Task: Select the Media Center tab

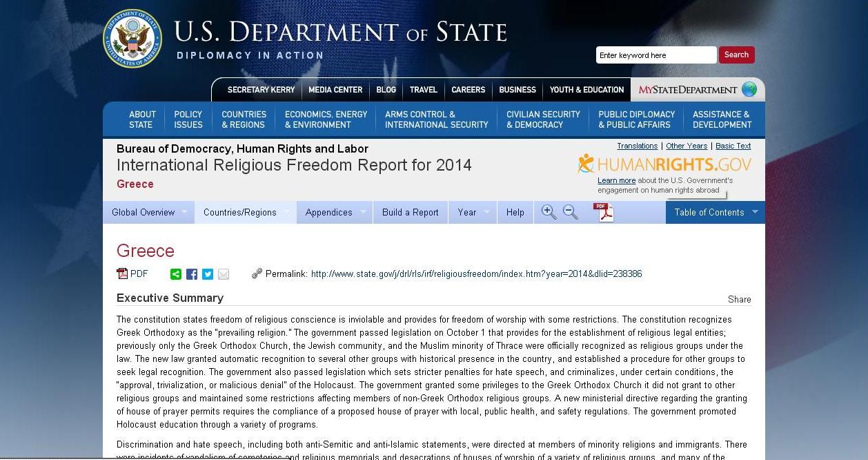Action: (x=335, y=90)
